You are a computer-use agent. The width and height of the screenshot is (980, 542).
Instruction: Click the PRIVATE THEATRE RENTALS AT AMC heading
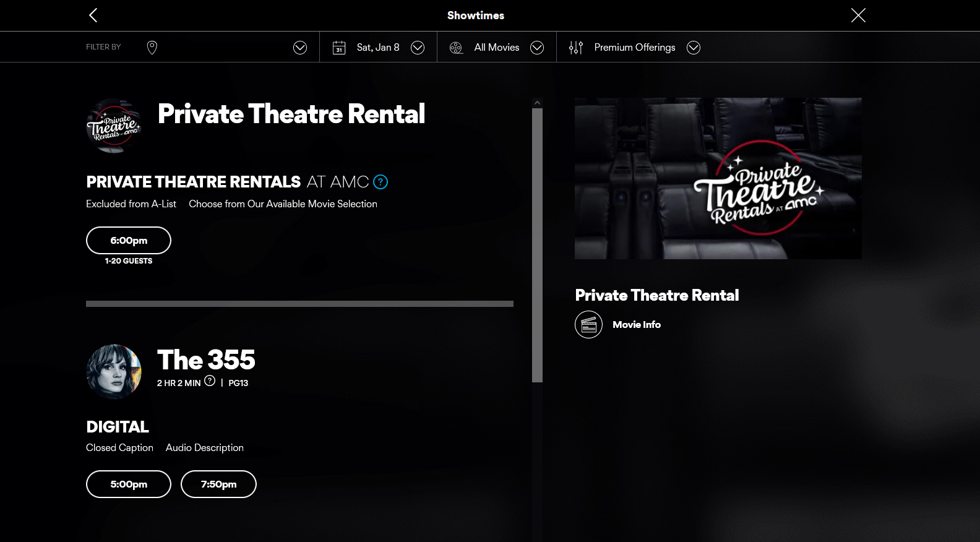click(x=228, y=182)
